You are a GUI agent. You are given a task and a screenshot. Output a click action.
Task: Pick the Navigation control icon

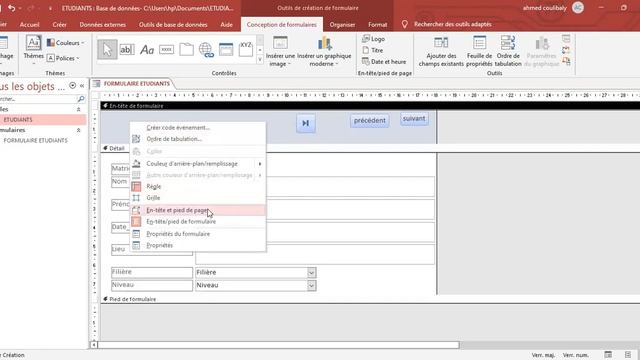tap(226, 50)
